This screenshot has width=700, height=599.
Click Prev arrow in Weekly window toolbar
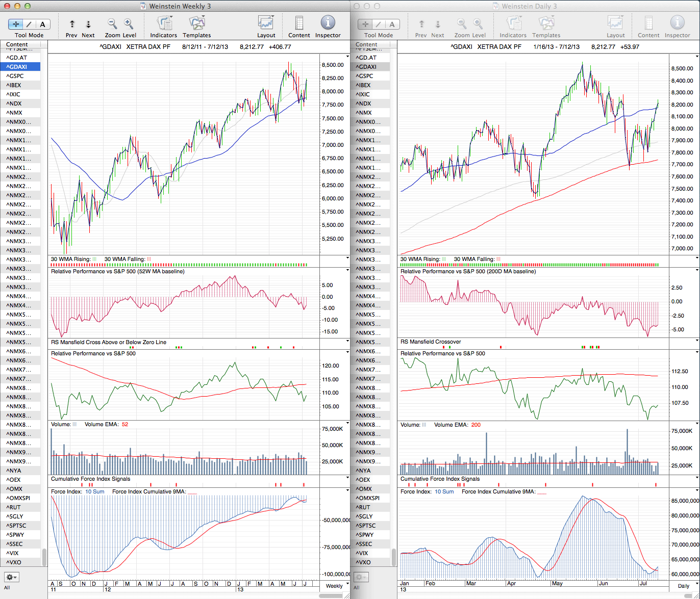(x=72, y=24)
